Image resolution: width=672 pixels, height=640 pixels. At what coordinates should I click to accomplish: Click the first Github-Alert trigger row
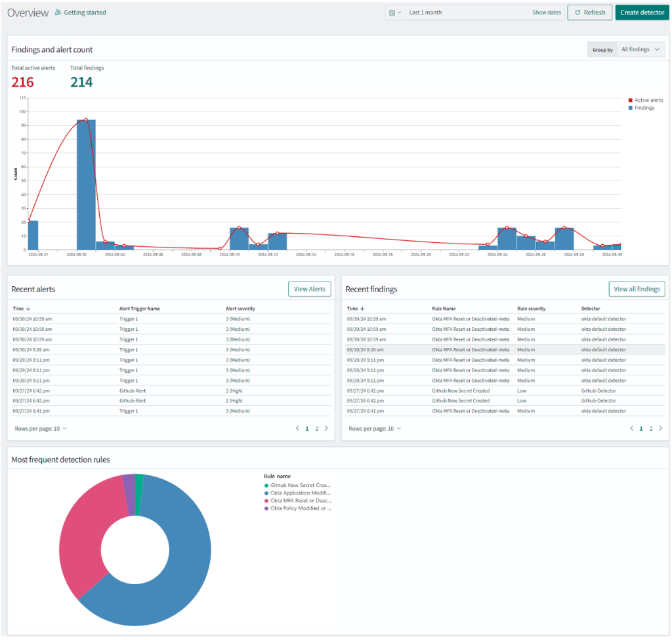click(x=171, y=391)
